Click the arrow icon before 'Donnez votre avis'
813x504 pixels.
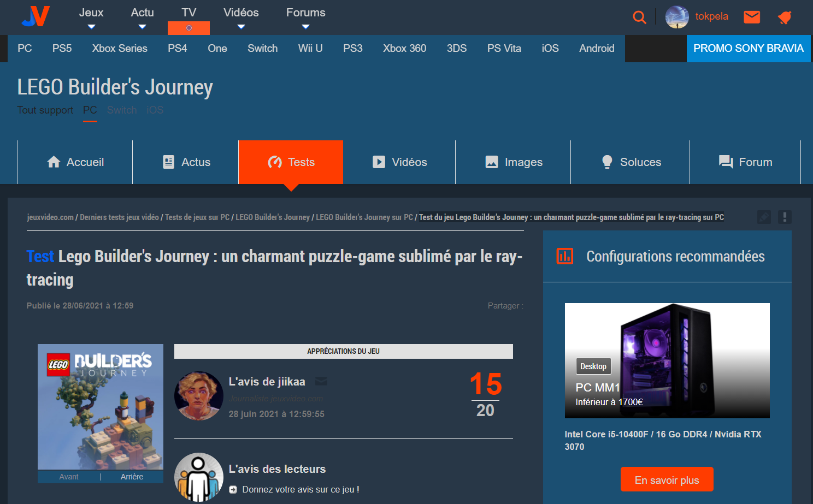pos(233,489)
